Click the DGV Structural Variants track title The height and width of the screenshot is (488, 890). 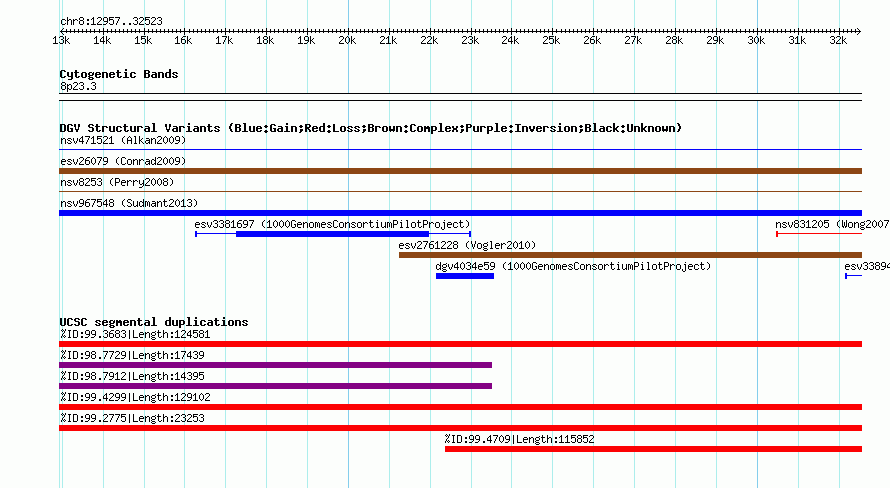click(371, 128)
